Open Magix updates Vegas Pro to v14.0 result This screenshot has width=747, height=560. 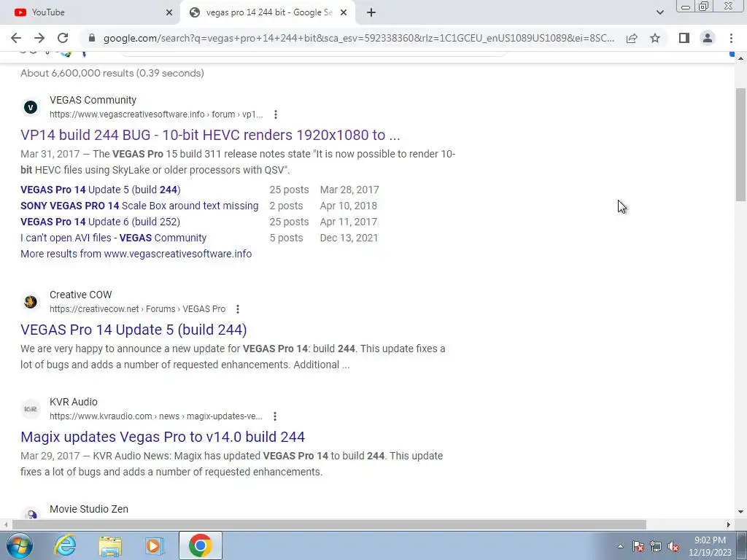pyautogui.click(x=163, y=437)
